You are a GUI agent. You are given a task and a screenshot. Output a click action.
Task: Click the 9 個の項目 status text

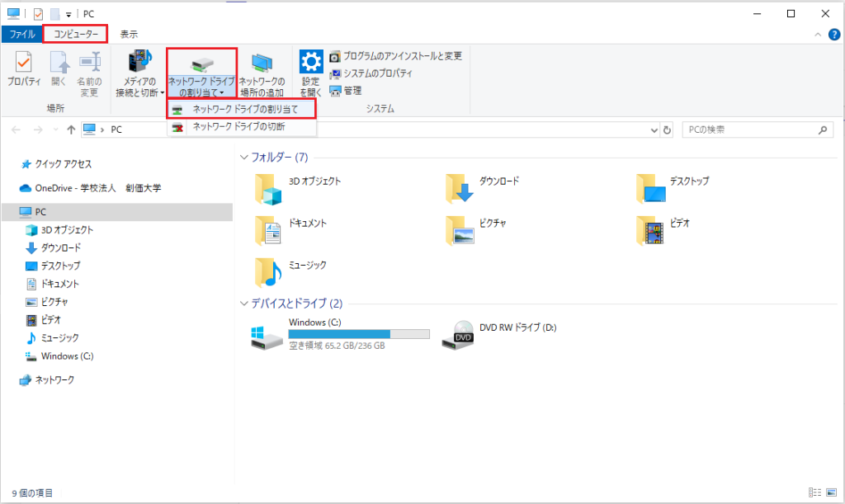coord(32,493)
